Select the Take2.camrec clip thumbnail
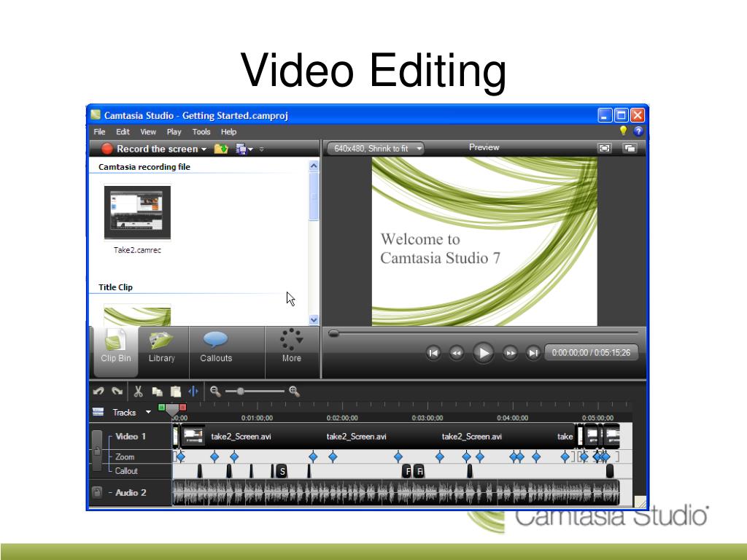The width and height of the screenshot is (747, 560). [136, 212]
